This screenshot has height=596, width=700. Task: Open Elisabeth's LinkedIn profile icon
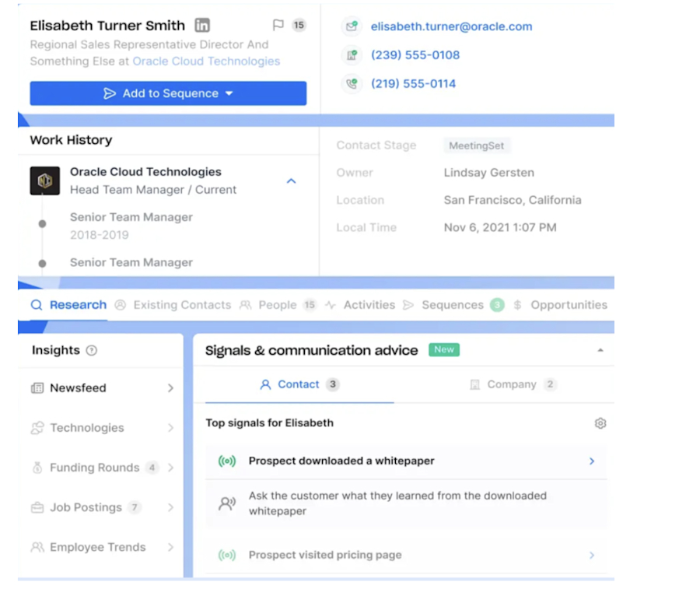202,26
